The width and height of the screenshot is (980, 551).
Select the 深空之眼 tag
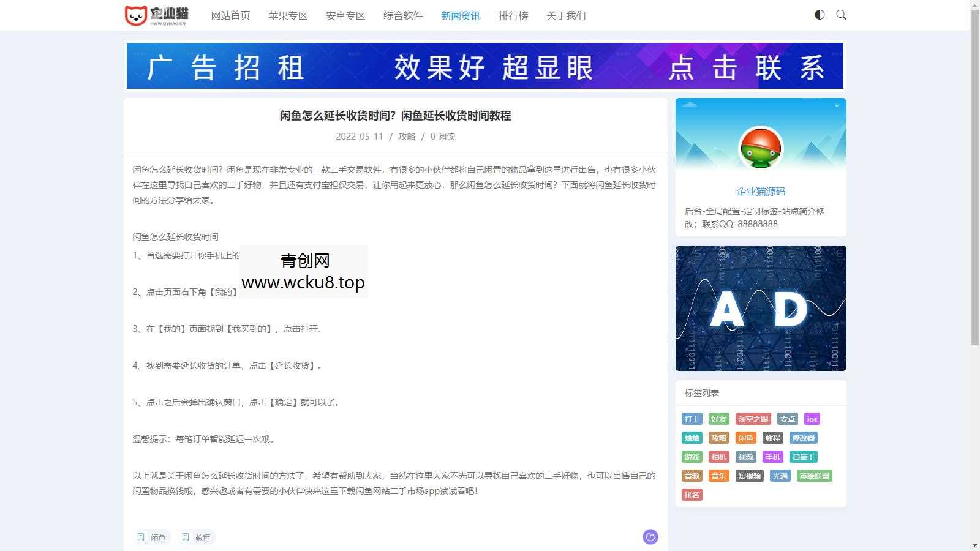tap(753, 419)
